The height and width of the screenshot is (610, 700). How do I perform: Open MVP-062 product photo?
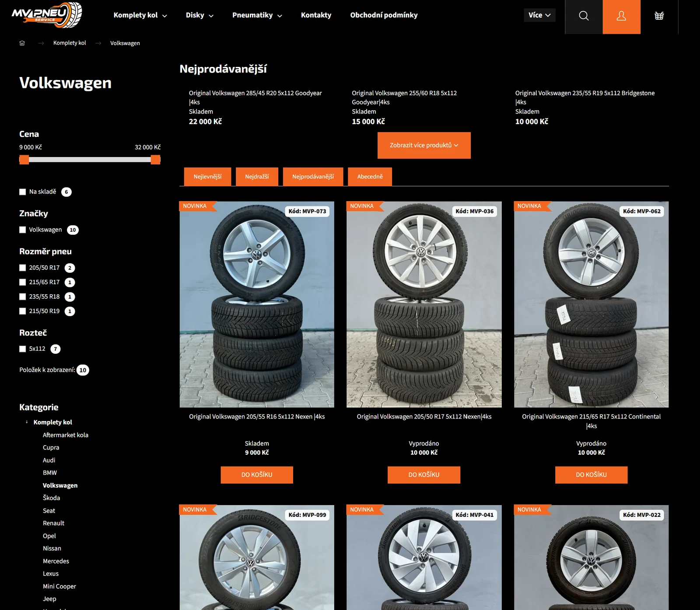pyautogui.click(x=591, y=304)
